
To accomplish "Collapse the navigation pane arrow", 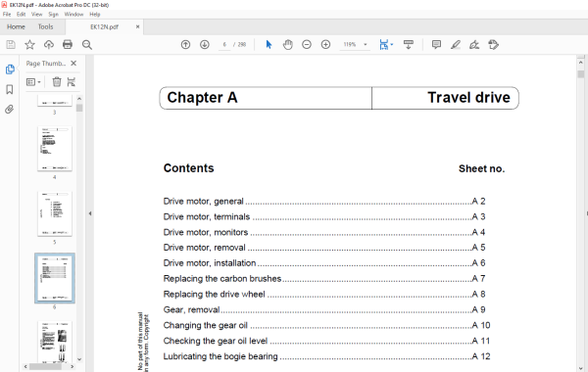I will [90, 213].
